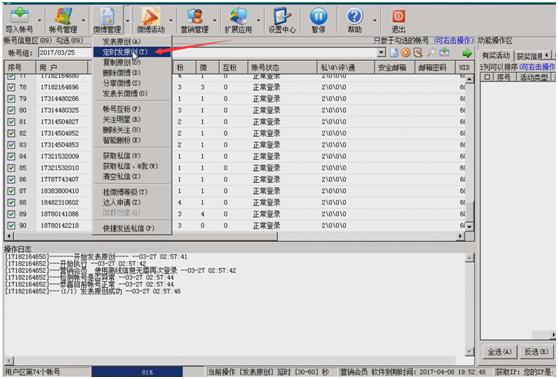Click the tab scroll arrow beside 获奖信息
The height and width of the screenshot is (379, 558).
[546, 56]
